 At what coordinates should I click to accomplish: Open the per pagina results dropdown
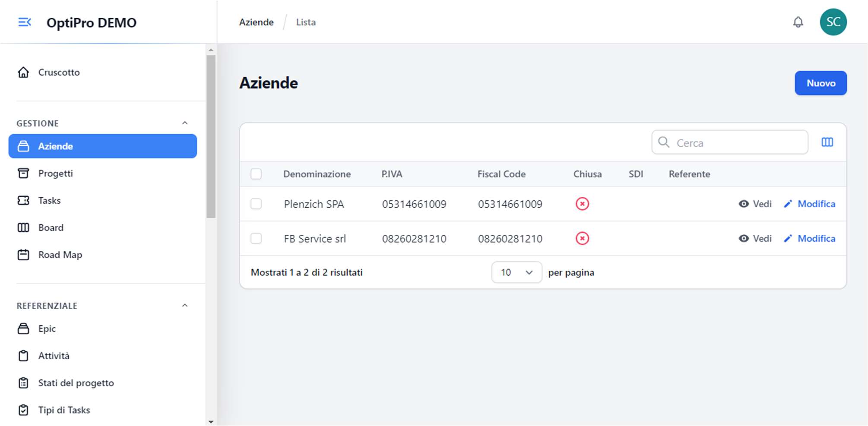tap(516, 272)
